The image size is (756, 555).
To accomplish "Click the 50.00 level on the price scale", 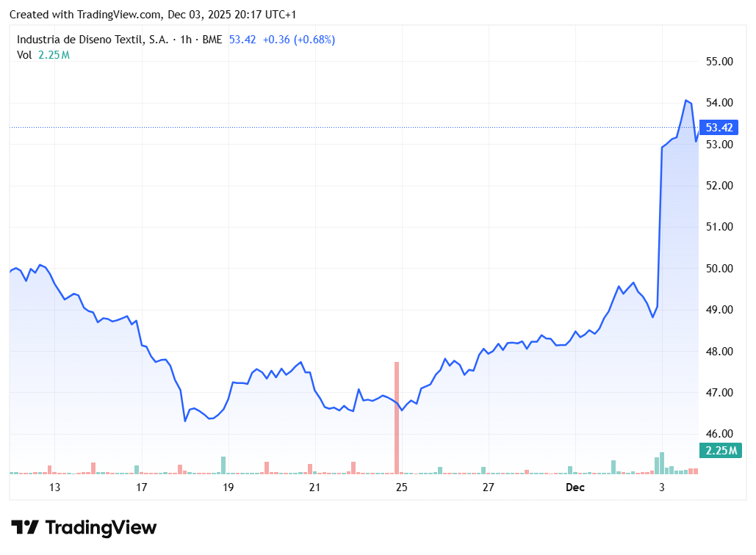I will 720,268.
